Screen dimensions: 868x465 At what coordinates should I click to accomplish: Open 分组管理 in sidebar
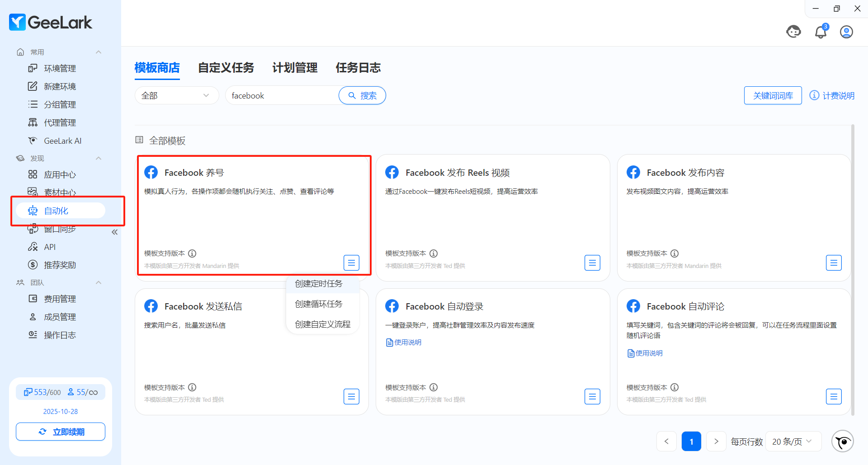click(60, 104)
